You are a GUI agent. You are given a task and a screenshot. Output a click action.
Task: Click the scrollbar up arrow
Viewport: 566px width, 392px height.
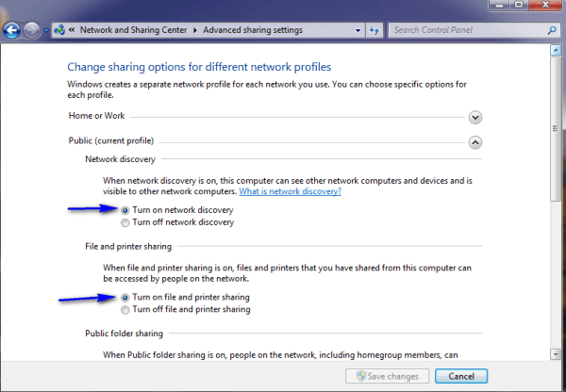556,54
